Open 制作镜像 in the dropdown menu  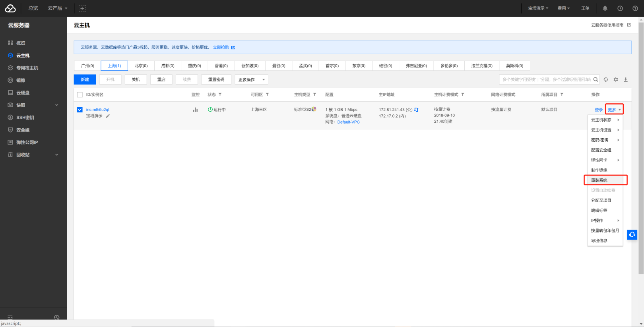tap(599, 170)
